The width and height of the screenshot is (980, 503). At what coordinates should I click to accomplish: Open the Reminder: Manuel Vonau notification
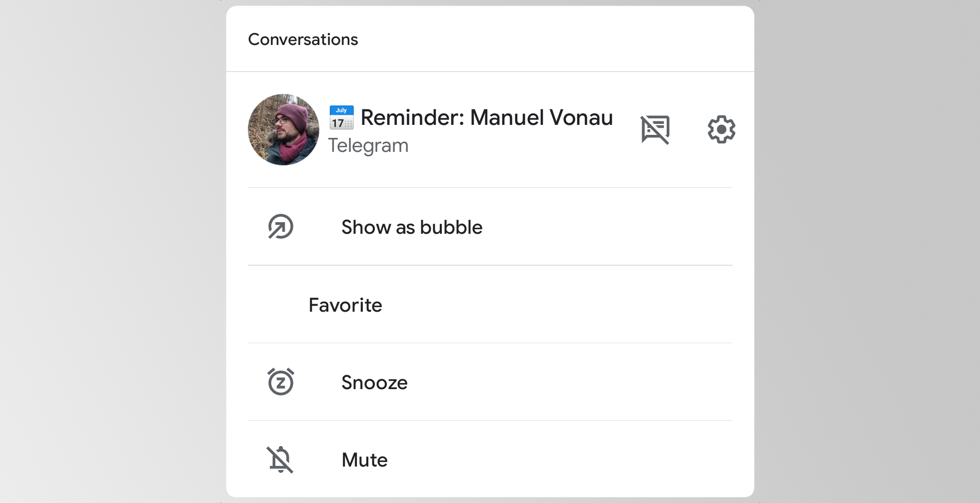coord(487,118)
